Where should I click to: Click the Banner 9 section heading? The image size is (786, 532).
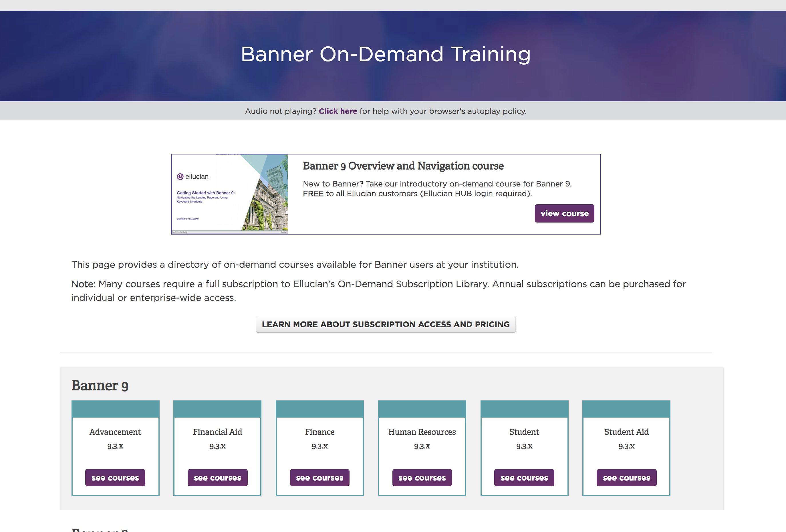click(100, 386)
